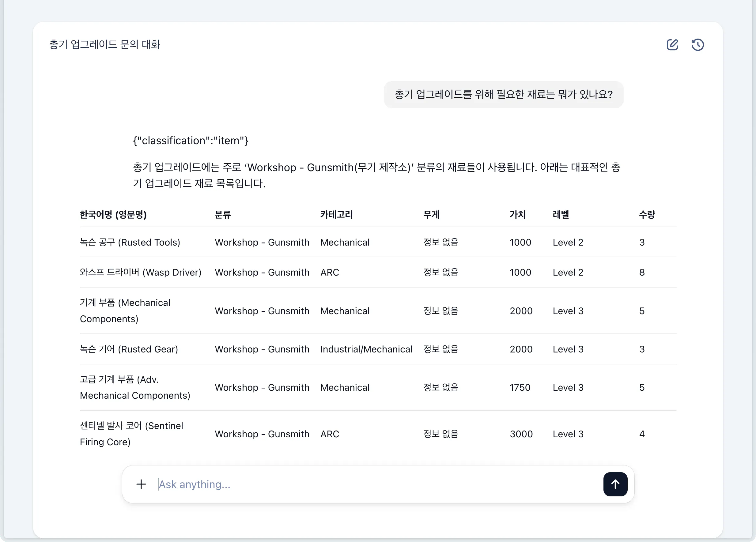Click the 분류 column header
This screenshot has height=542, width=756.
pos(222,215)
